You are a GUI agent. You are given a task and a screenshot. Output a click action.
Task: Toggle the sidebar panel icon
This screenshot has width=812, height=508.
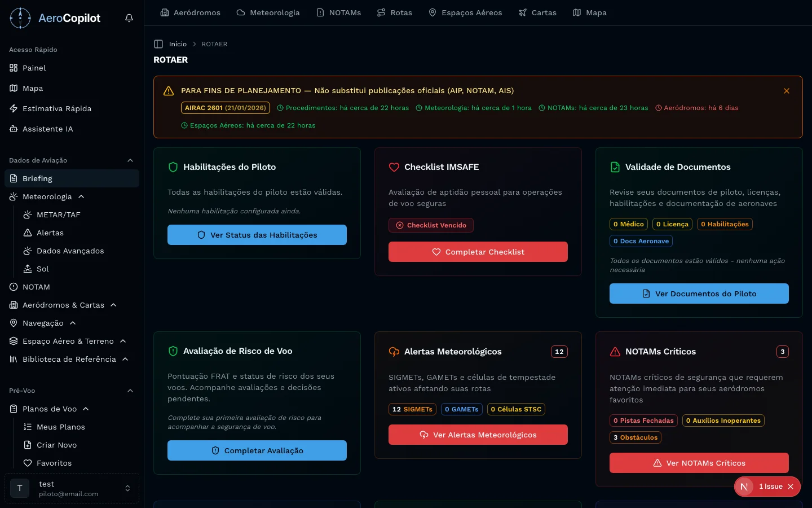pyautogui.click(x=158, y=44)
